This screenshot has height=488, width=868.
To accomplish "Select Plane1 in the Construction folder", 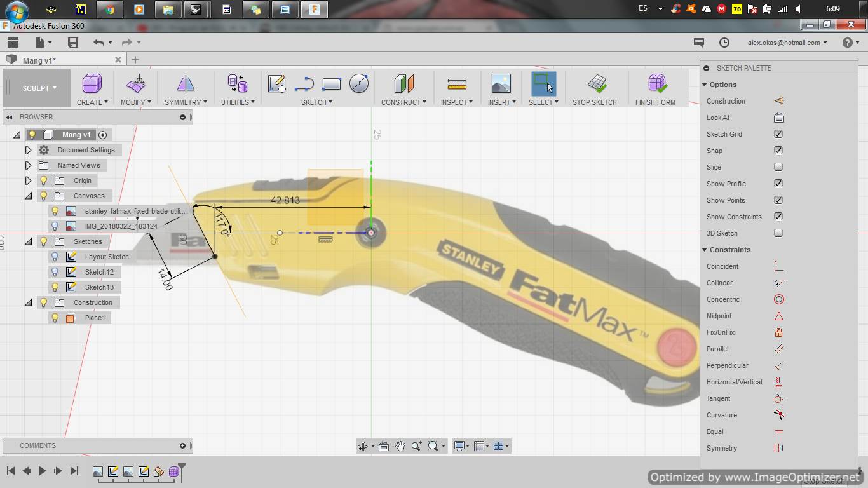I will click(x=95, y=318).
